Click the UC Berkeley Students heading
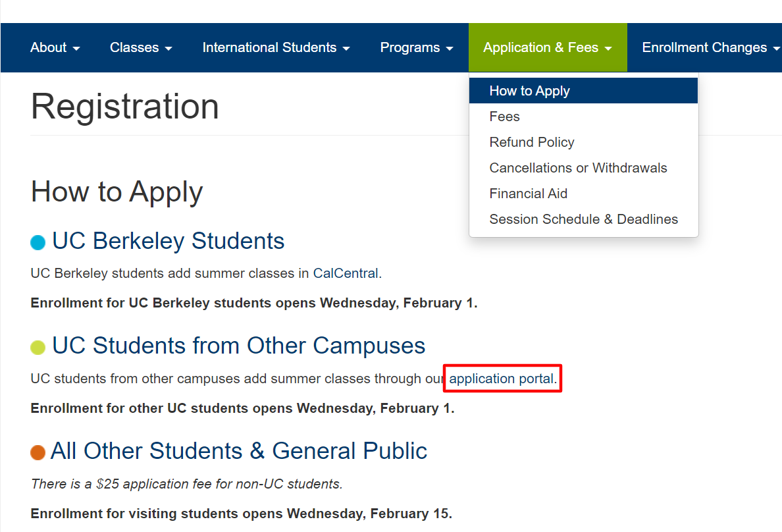Image resolution: width=782 pixels, height=532 pixels. (x=169, y=241)
